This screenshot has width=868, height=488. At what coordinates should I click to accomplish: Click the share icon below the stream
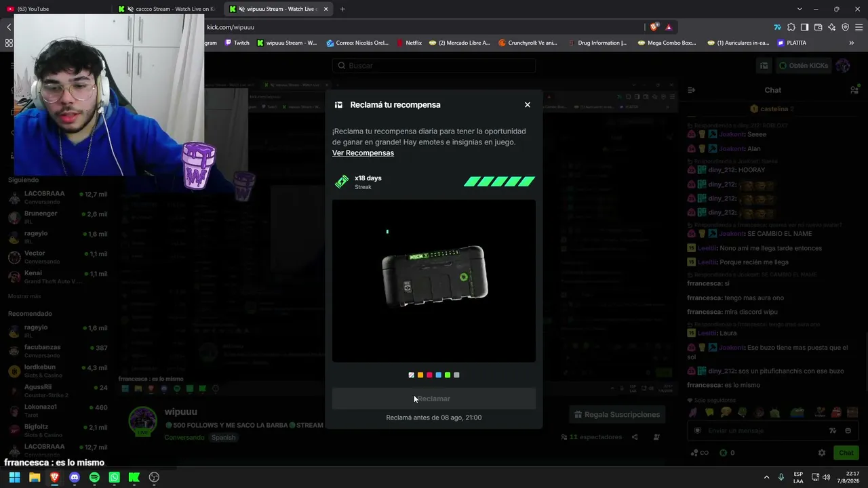(x=635, y=437)
